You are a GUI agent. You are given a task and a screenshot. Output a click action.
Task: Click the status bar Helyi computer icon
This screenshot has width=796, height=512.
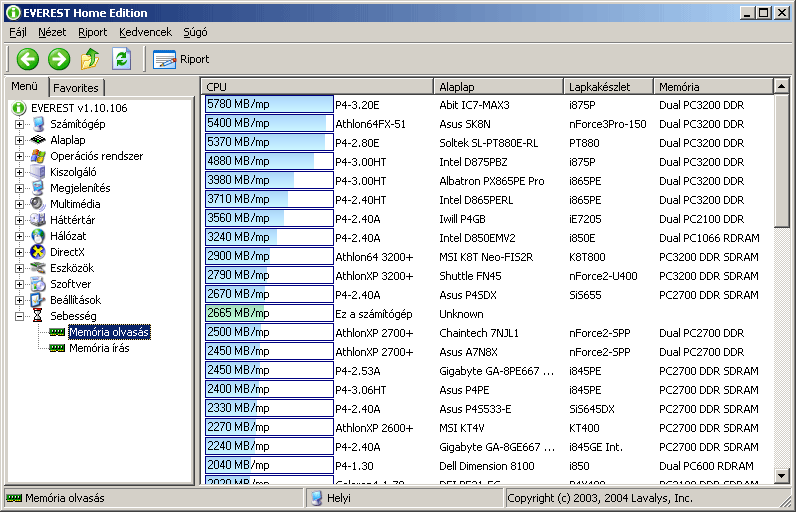pos(317,498)
